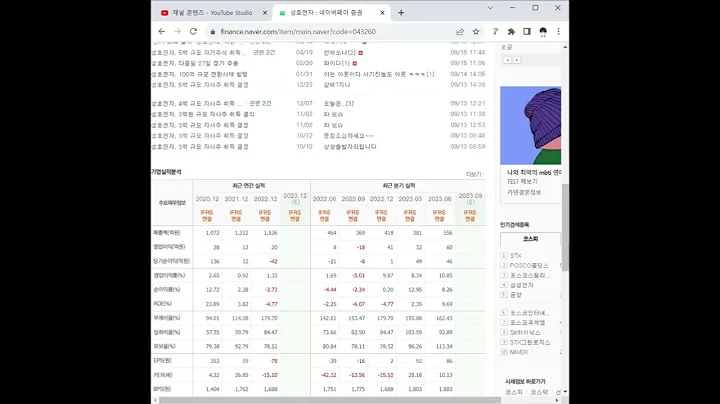Open 삼성전자 in popular searches

522,285
